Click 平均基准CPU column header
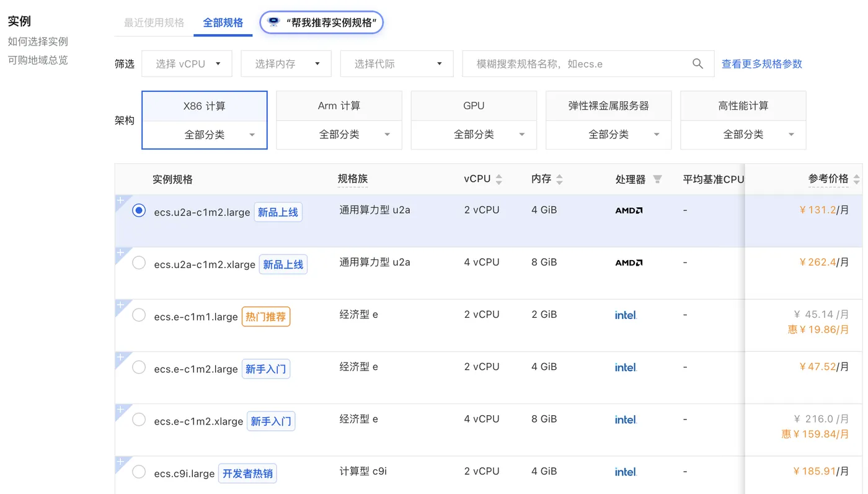 (x=713, y=179)
